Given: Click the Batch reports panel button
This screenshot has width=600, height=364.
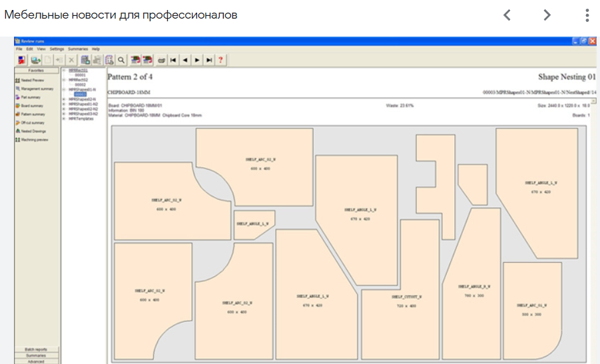Looking at the screenshot, I should [37, 349].
